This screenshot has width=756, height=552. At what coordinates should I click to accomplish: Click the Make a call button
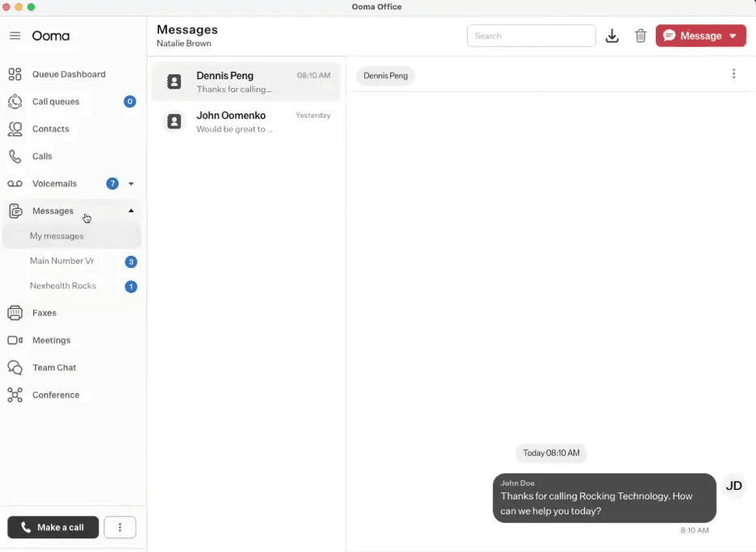(x=52, y=527)
